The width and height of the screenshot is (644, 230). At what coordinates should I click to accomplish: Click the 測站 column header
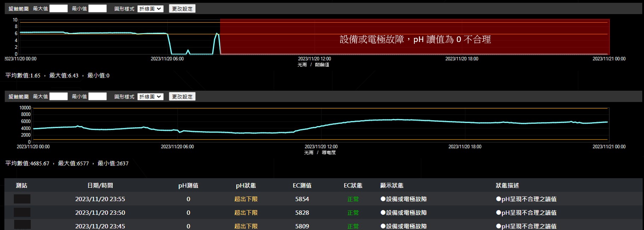tap(22, 185)
